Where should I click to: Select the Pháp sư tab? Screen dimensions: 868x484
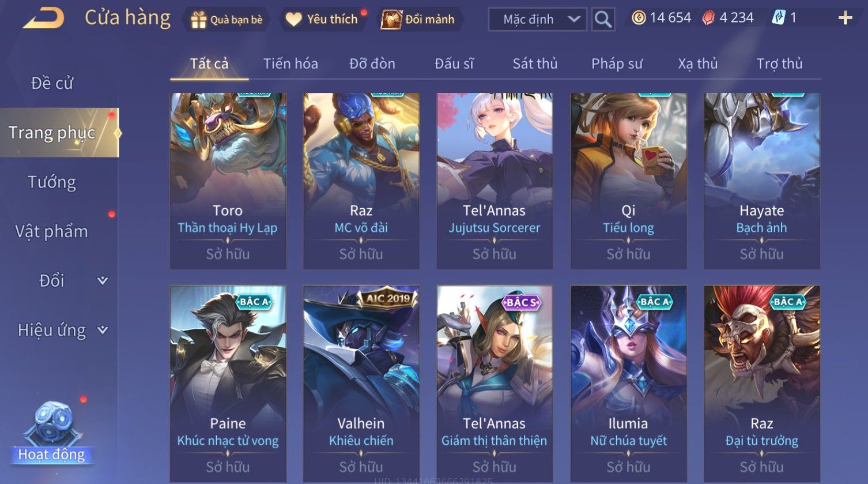point(617,63)
